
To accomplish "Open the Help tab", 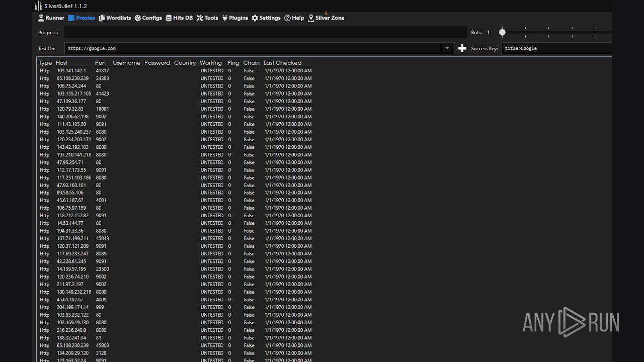I will click(294, 18).
